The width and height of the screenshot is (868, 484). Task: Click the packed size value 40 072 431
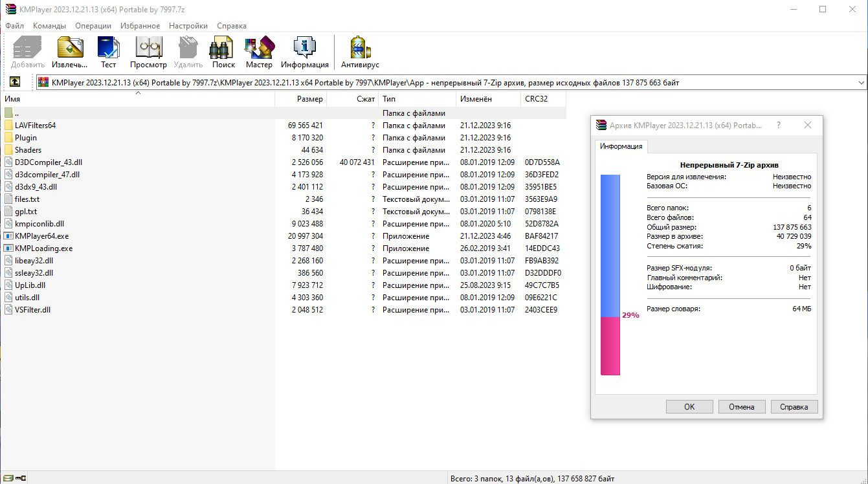pyautogui.click(x=357, y=162)
